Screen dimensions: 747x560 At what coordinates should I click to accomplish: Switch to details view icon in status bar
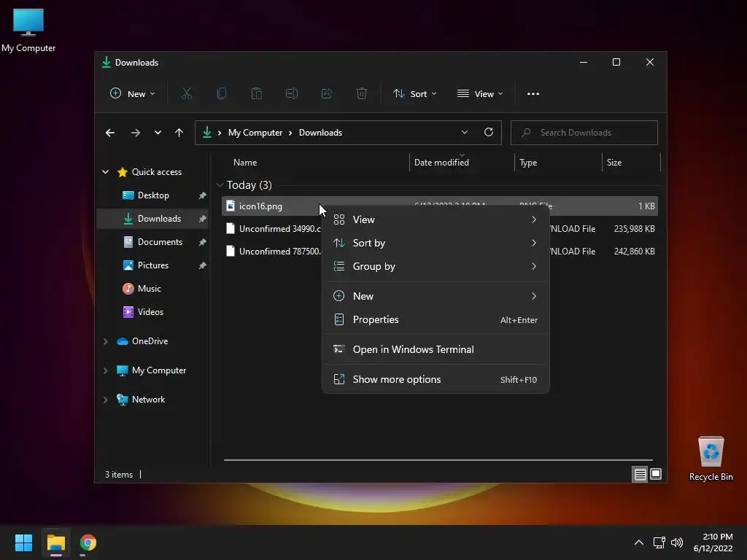click(640, 474)
